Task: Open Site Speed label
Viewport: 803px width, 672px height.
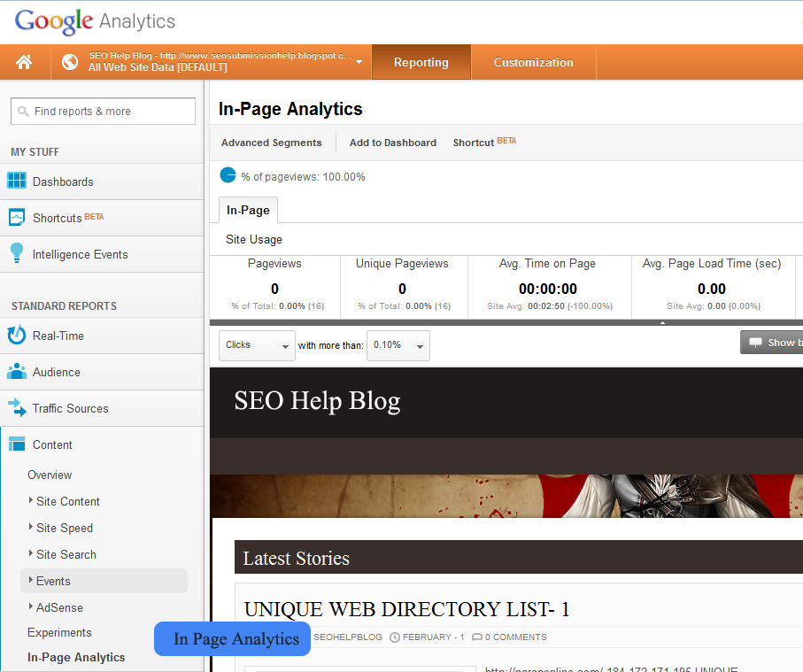Action: coord(65,528)
